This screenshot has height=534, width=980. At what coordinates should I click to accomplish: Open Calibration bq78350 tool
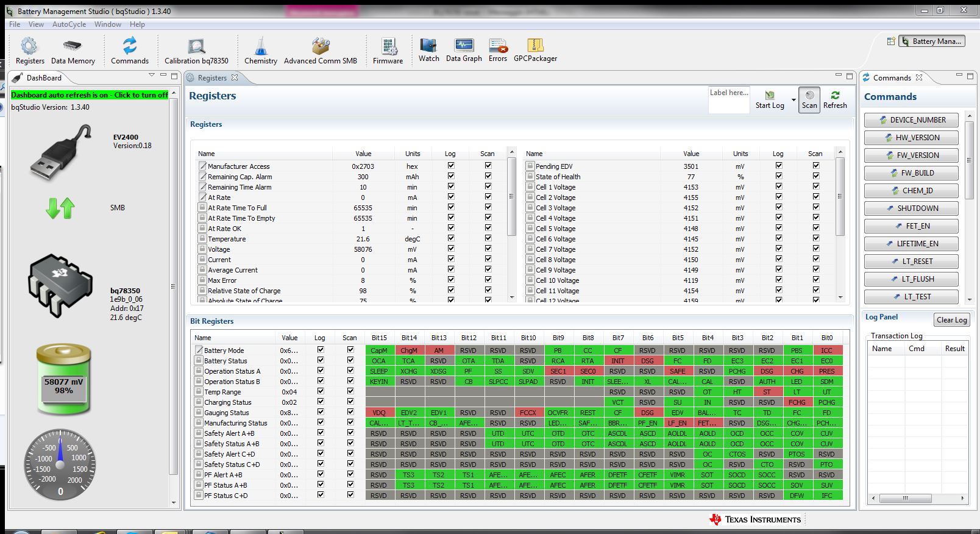tap(196, 51)
